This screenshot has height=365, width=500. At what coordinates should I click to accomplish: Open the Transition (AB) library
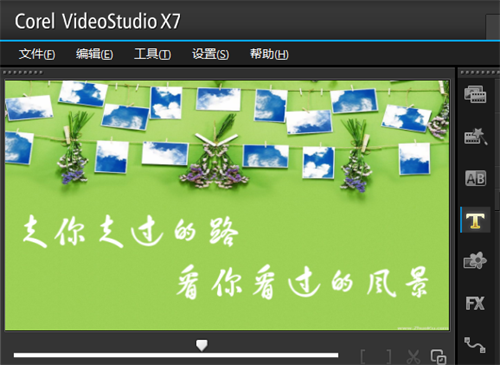[x=476, y=178]
